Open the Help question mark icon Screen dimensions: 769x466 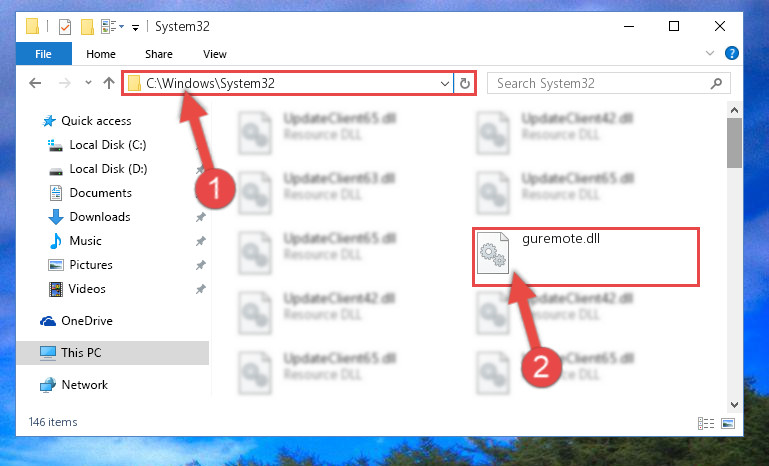(x=731, y=53)
